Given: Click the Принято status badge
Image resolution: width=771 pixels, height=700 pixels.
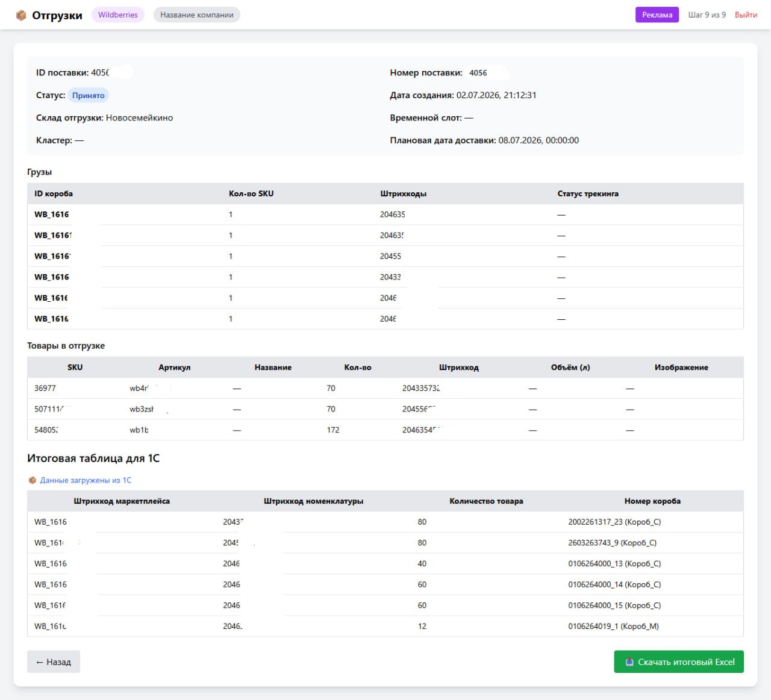Looking at the screenshot, I should tap(89, 95).
